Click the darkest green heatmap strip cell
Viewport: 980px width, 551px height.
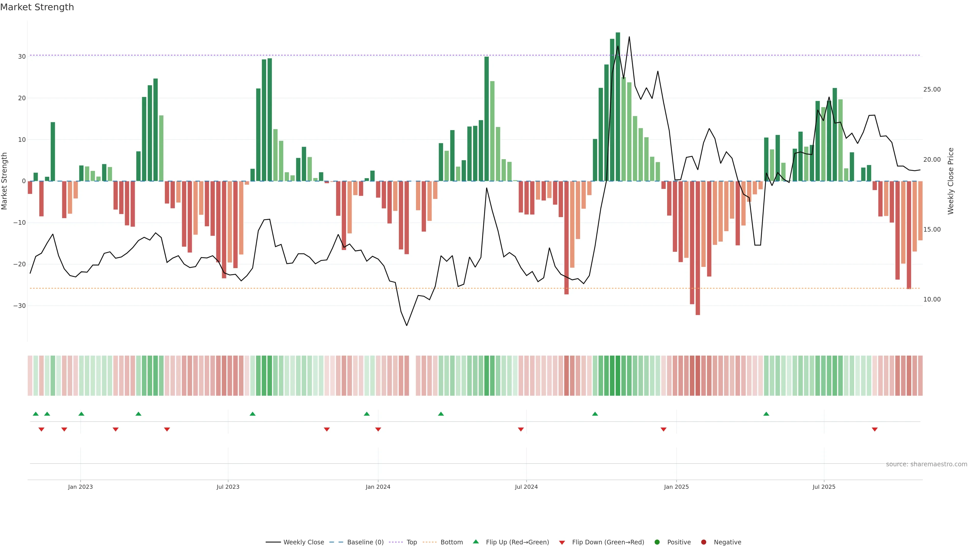pos(618,376)
